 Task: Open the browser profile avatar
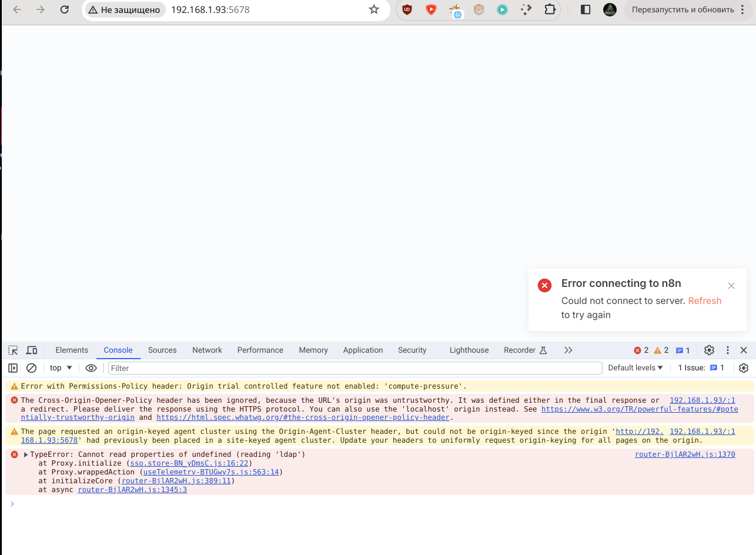click(x=610, y=9)
